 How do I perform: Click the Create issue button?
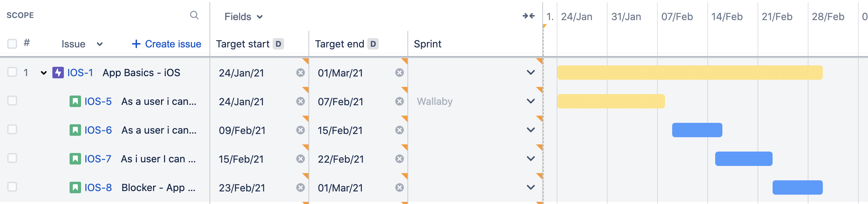pyautogui.click(x=166, y=44)
